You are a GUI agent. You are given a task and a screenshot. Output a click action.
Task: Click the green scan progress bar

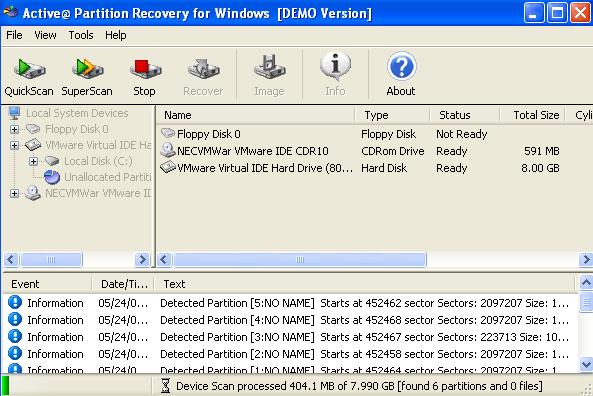pyautogui.click(x=6, y=386)
